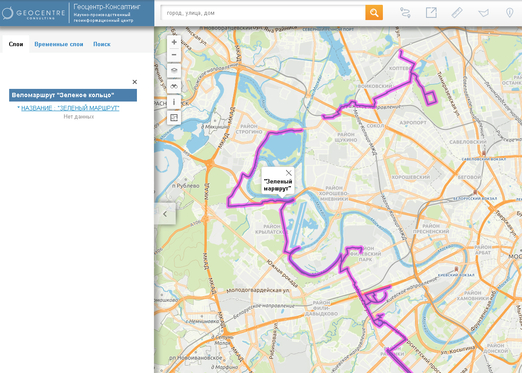The height and width of the screenshot is (373, 522).
Task: Open the map layers switcher icon
Action: [x=174, y=70]
